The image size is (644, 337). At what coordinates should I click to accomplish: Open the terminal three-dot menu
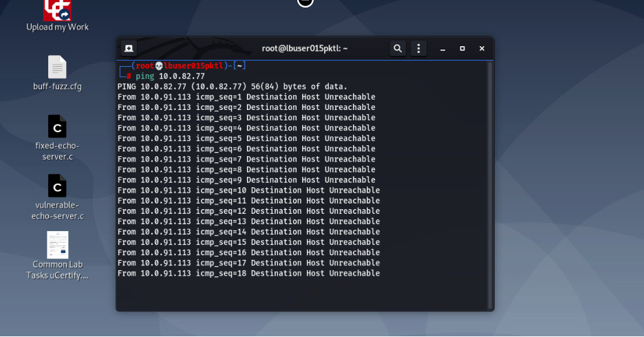[x=418, y=48]
